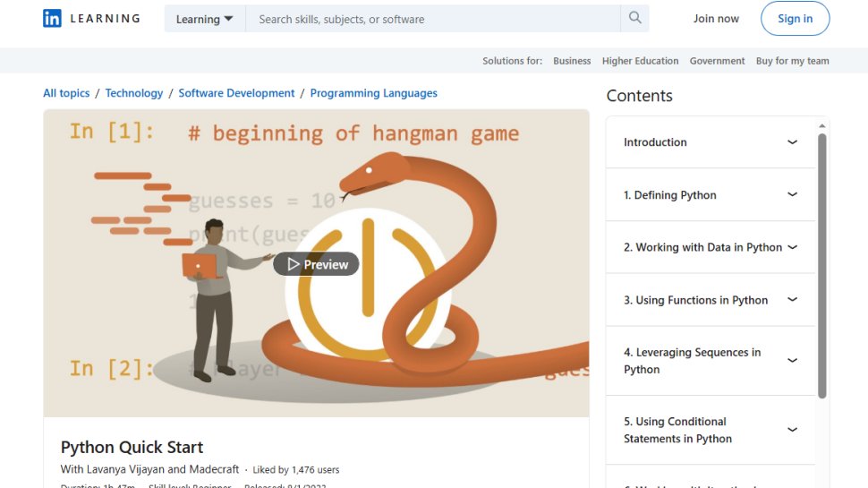Open the Learning dropdown in search bar

[204, 19]
